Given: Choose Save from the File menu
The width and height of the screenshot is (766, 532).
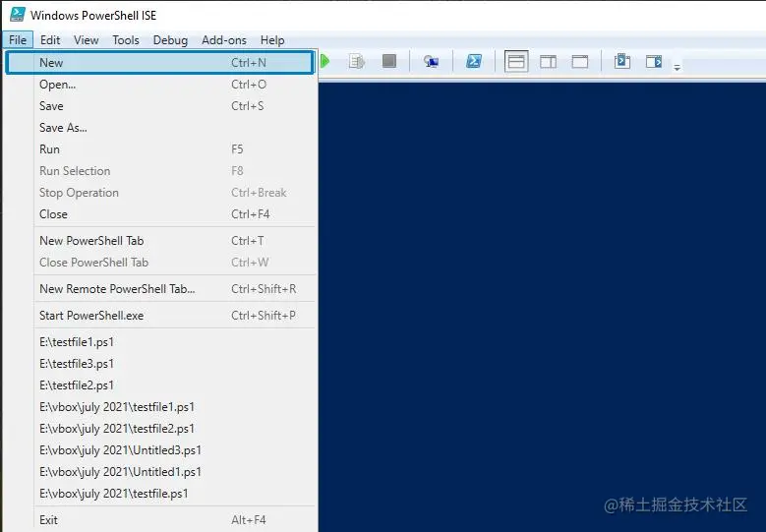Looking at the screenshot, I should click(x=159, y=106).
